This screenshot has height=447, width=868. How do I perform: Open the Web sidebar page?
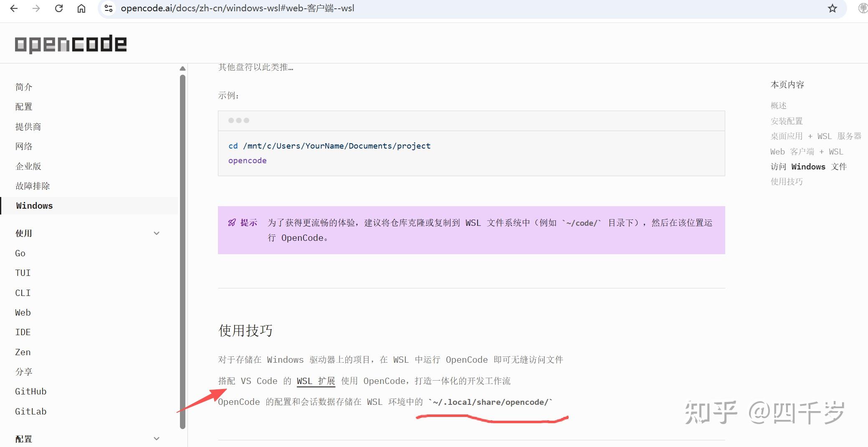point(23,313)
